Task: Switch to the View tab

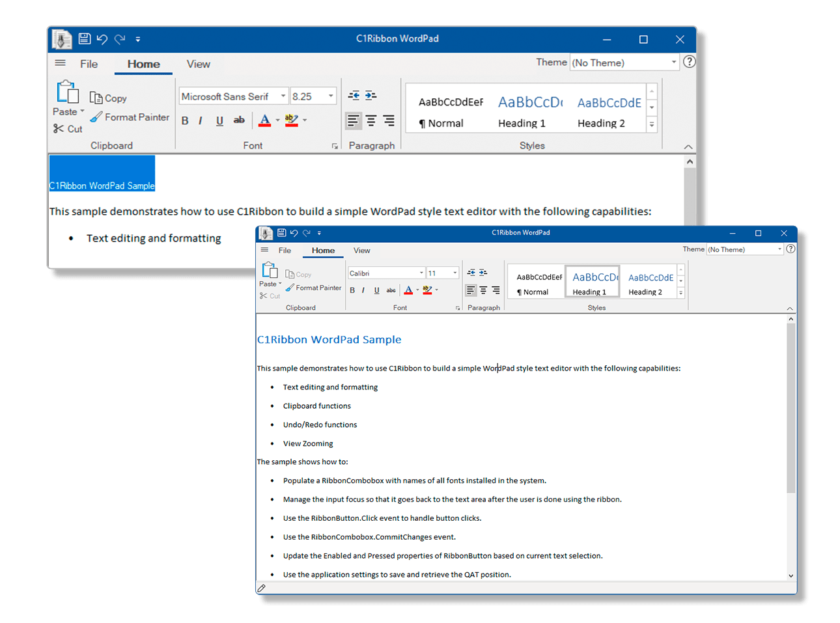Action: click(197, 64)
